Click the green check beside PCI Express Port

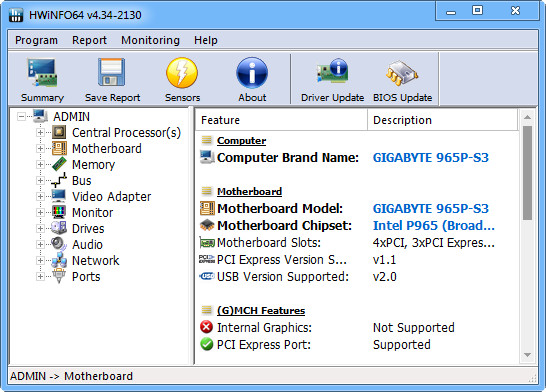206,344
